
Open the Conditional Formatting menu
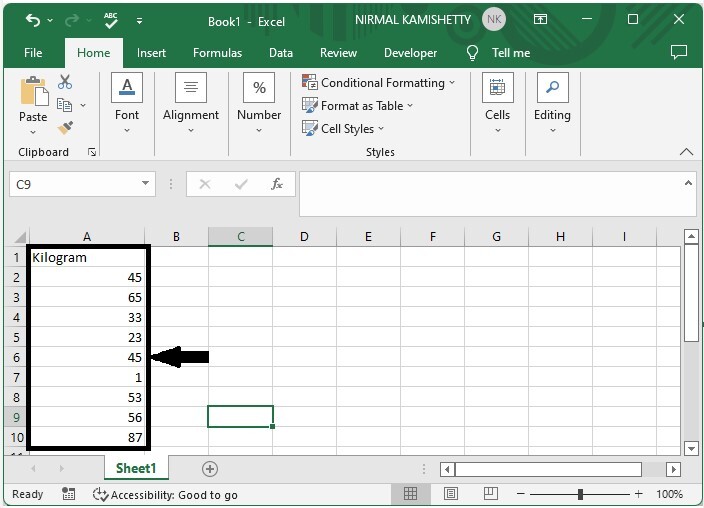point(379,83)
